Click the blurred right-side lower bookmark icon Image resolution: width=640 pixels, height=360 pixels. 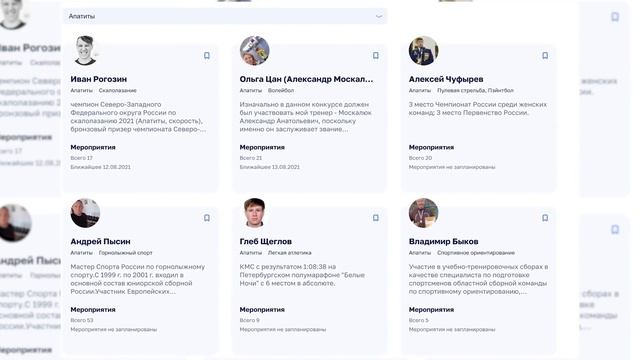click(x=615, y=229)
